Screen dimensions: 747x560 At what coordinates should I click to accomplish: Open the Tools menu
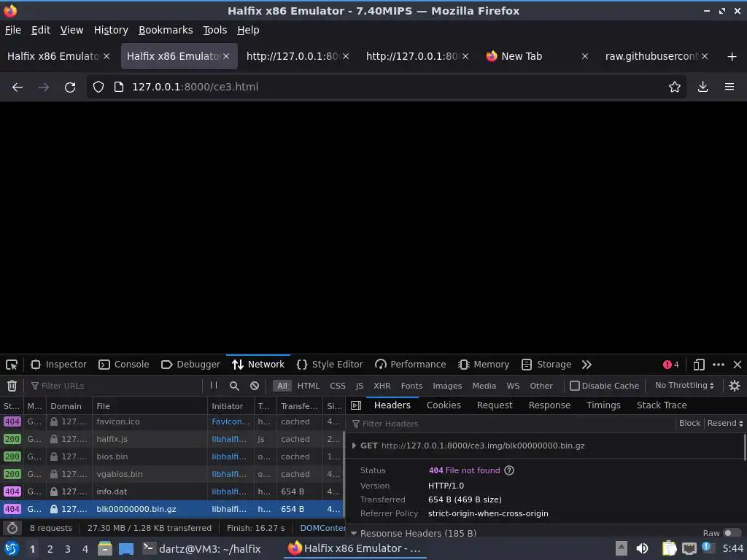click(x=215, y=30)
